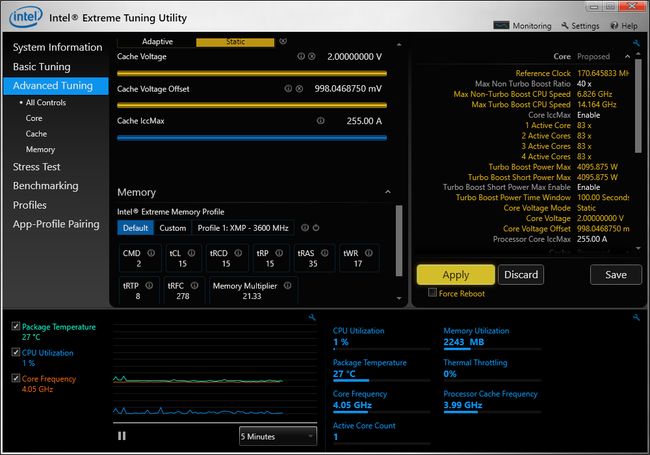Click the info icon on the tWR timing

click(x=369, y=253)
